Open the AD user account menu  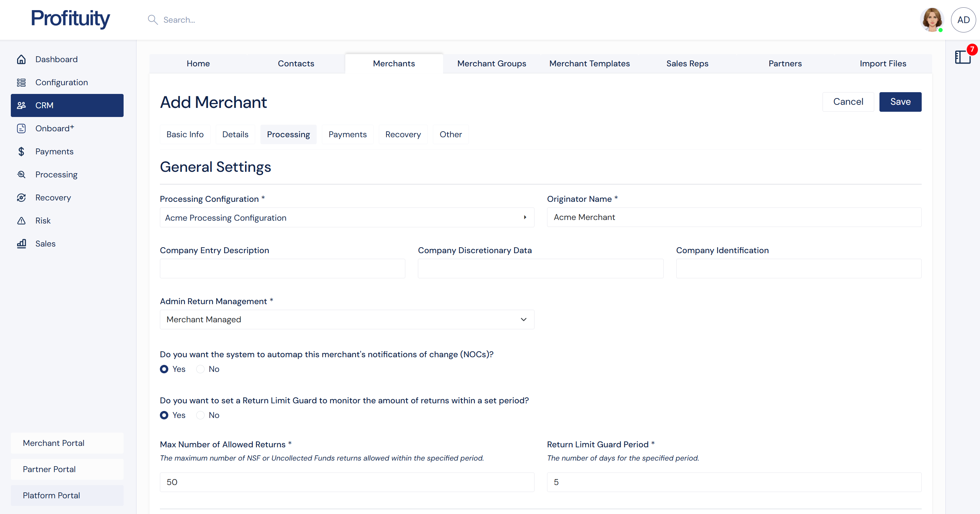pyautogui.click(x=963, y=20)
